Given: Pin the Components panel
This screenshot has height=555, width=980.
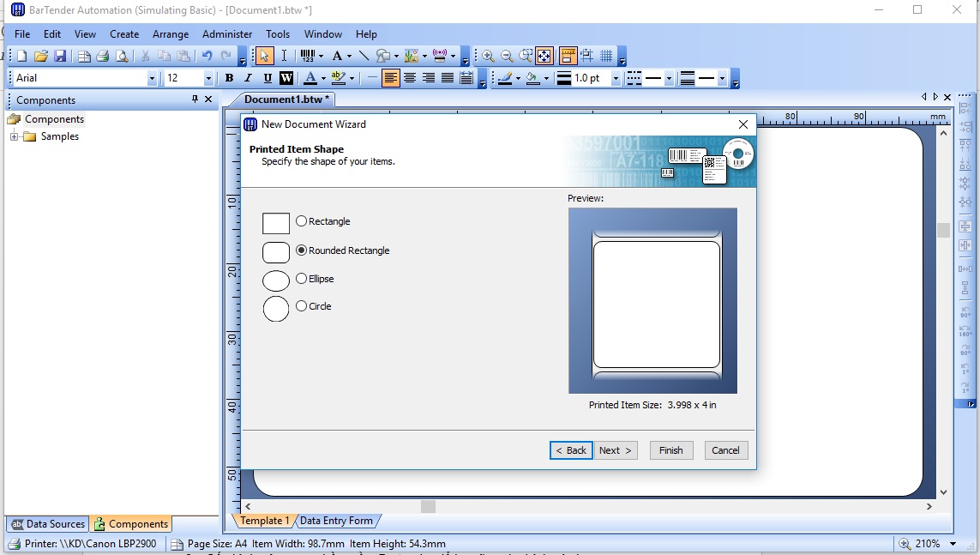Looking at the screenshot, I should click(195, 100).
